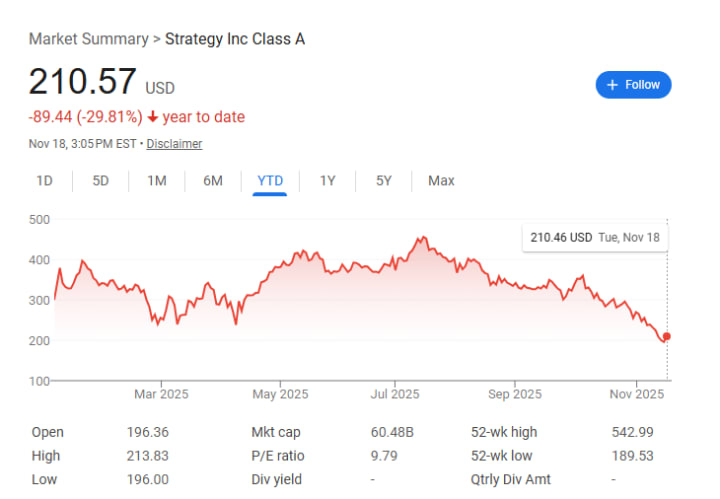This screenshot has width=720, height=499.
Task: Click the Strategy Inc Class A title
Action: (x=235, y=39)
